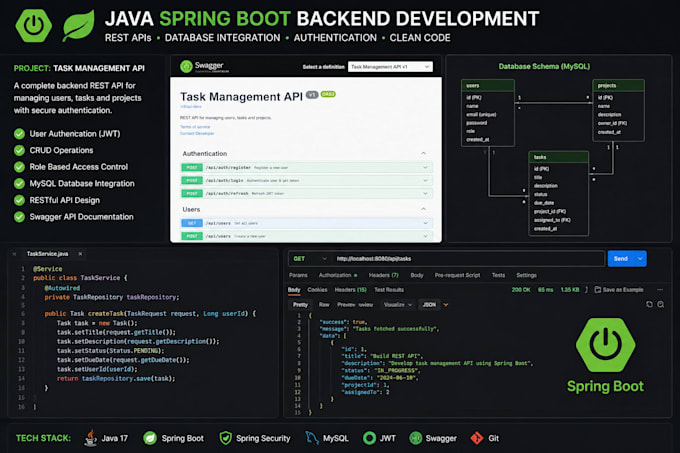680x453 pixels.
Task: Click the tasks table in database schema
Action: (x=559, y=193)
